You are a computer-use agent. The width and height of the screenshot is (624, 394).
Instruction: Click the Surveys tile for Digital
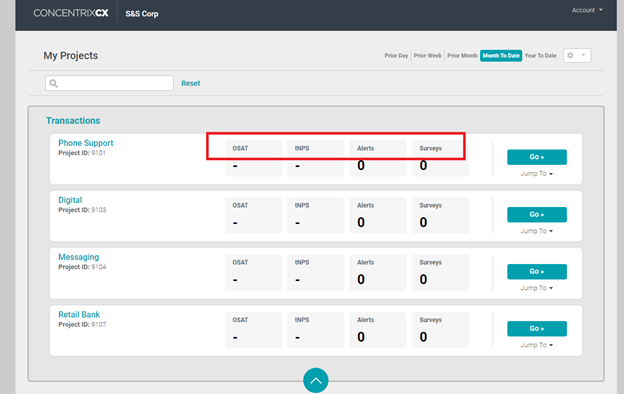[440, 215]
